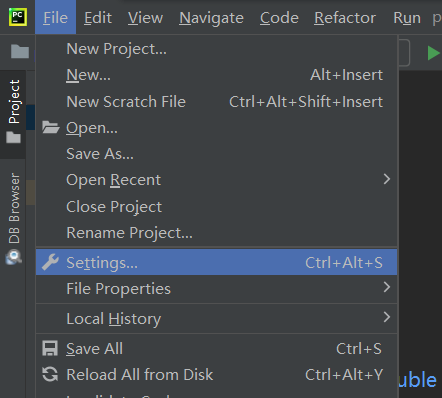The height and width of the screenshot is (398, 442).
Task: Toggle the Project tool window tab
Action: (13, 112)
